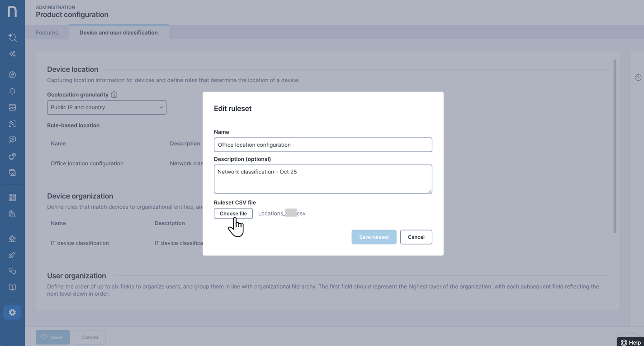Open the rocket icon in the sidebar

pos(12,255)
